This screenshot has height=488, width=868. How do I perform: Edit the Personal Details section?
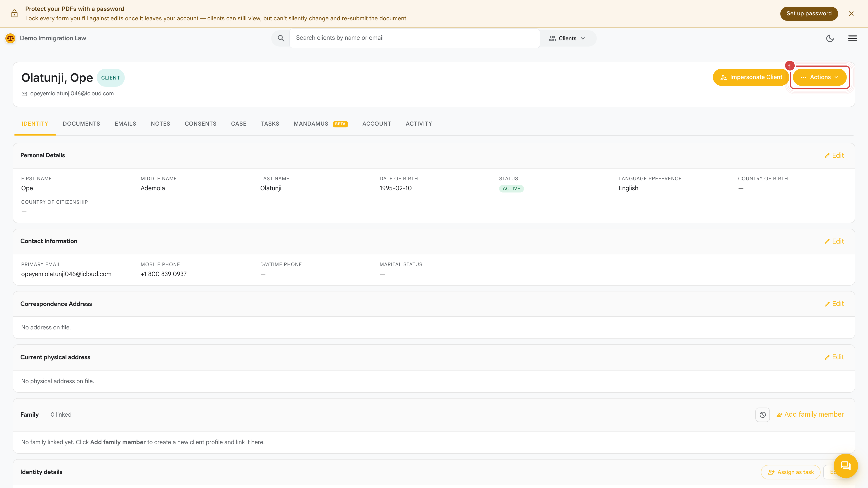tap(834, 155)
